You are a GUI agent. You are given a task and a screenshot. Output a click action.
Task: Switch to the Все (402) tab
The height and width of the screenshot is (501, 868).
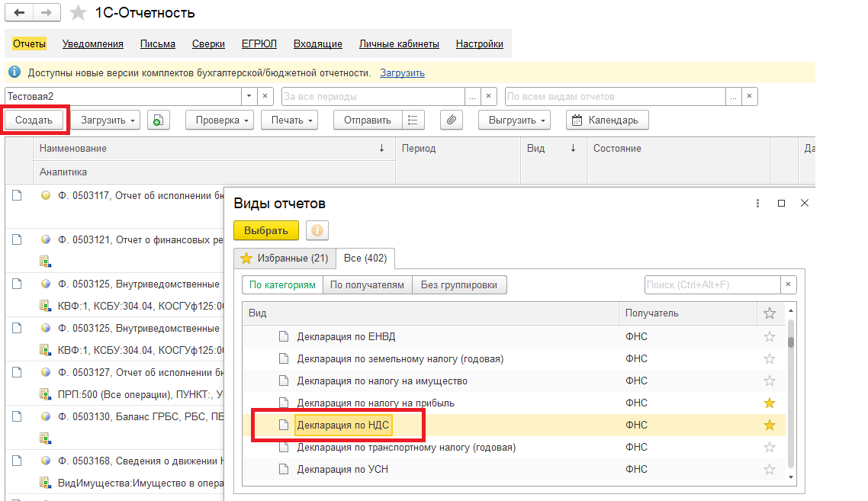(x=365, y=258)
